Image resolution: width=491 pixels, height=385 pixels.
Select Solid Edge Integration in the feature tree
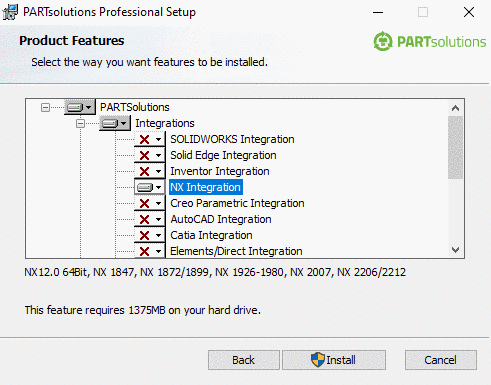(x=223, y=155)
